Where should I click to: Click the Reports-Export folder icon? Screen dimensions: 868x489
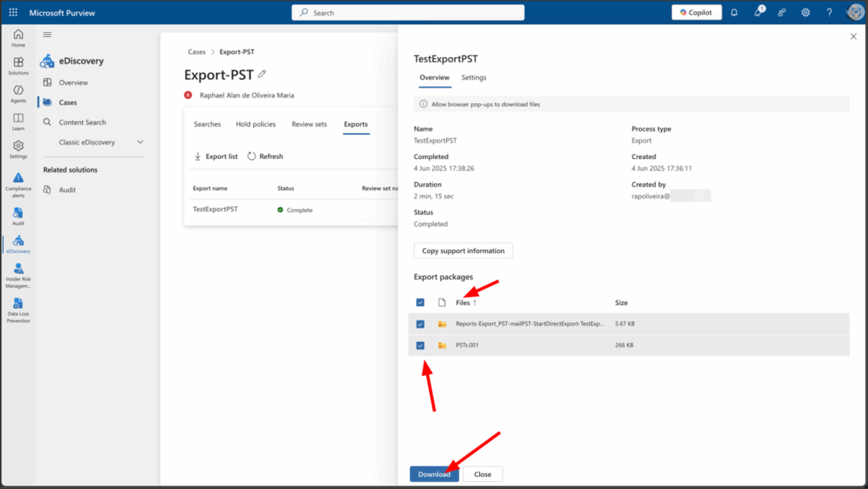(442, 324)
